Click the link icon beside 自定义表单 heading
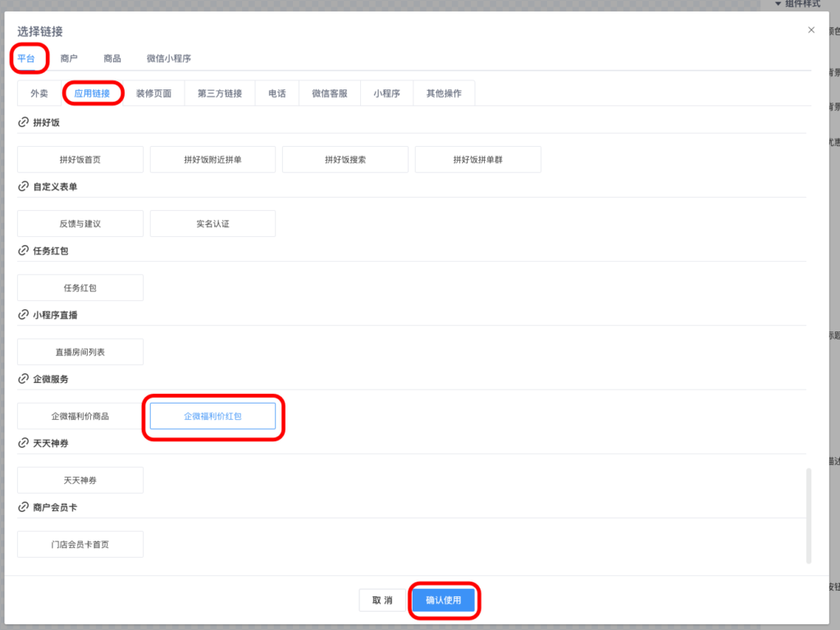 click(23, 187)
